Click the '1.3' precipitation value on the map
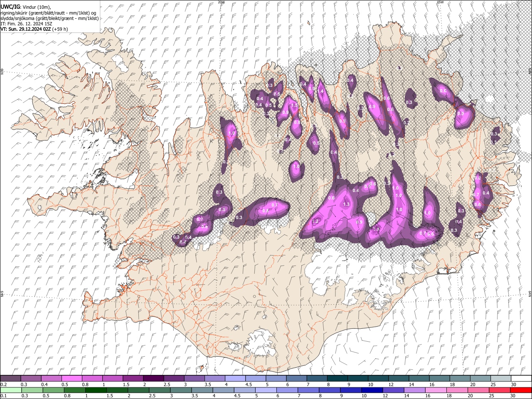This screenshot has width=532, height=399. point(347,204)
